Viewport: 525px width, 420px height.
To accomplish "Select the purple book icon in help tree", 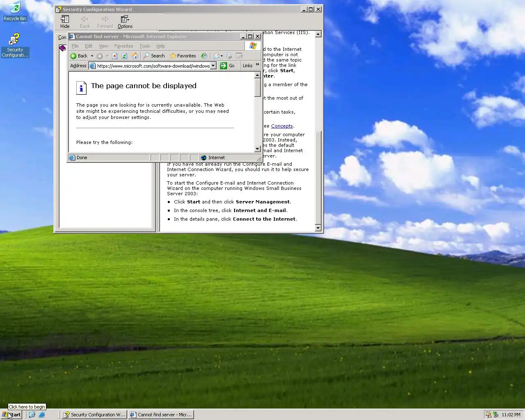I will click(62, 48).
